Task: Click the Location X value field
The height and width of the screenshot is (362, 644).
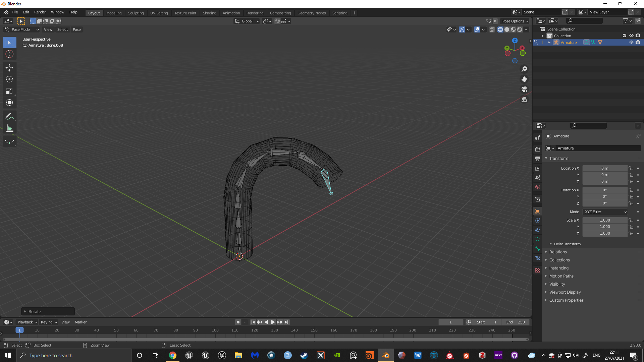Action: click(605, 168)
